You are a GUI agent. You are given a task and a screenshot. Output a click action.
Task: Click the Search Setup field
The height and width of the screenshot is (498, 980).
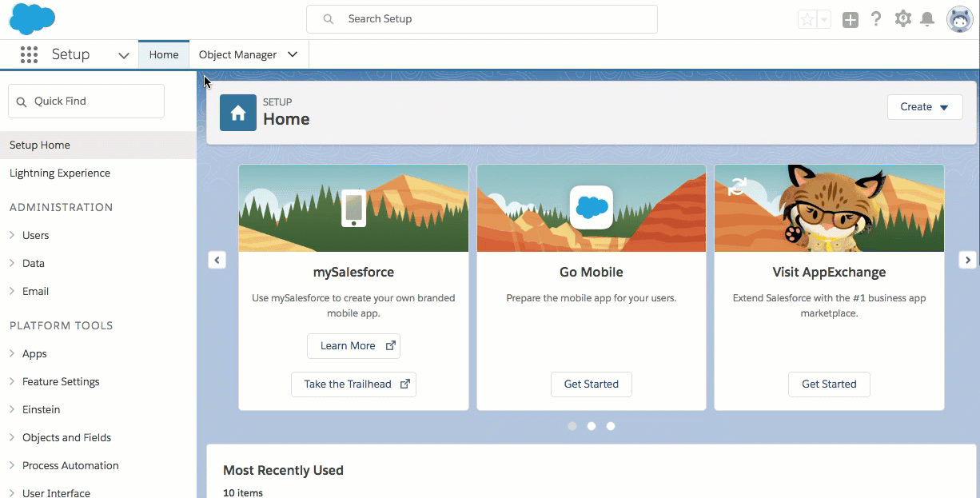(482, 19)
